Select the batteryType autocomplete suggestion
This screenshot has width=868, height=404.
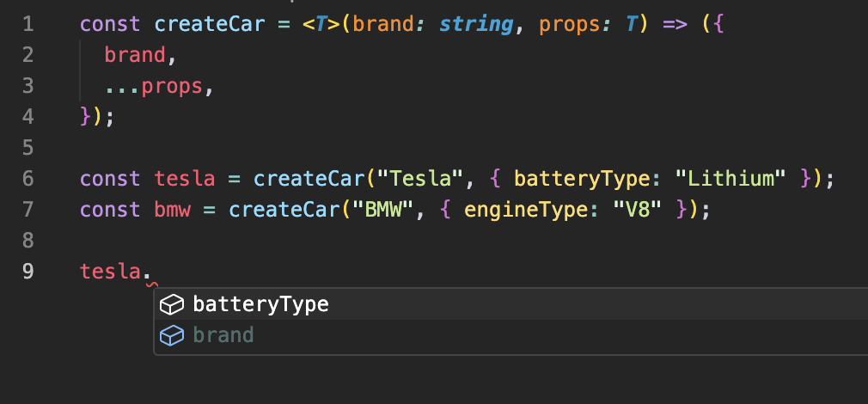point(511,304)
